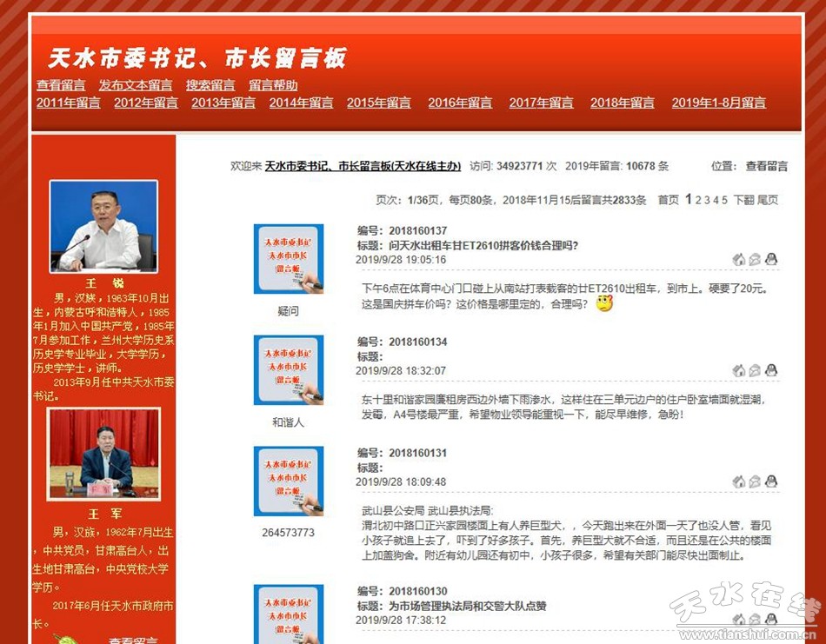Click the avatar of user 和谐人
This screenshot has width=826, height=644.
click(x=288, y=370)
